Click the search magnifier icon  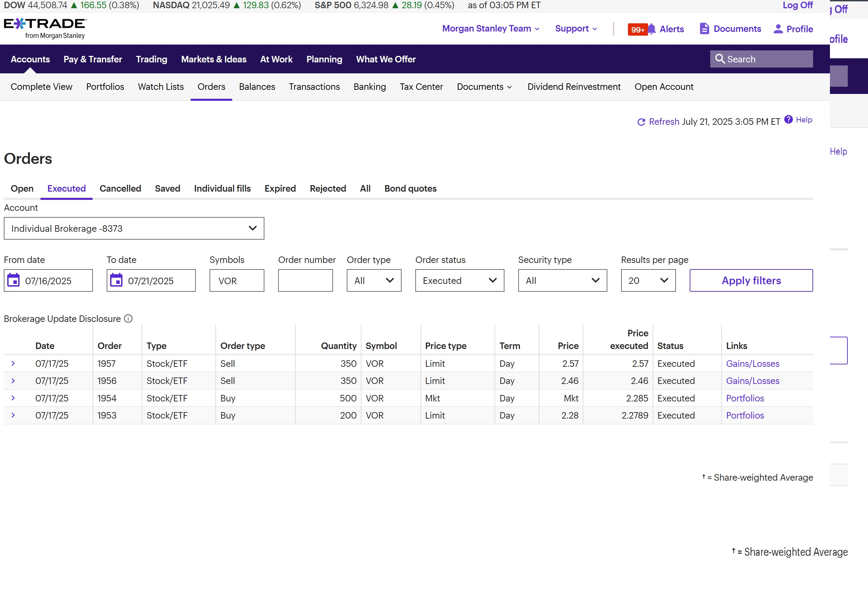pos(720,59)
